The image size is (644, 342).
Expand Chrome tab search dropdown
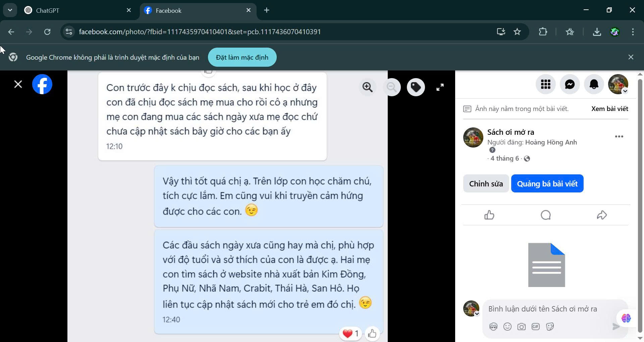pyautogui.click(x=10, y=10)
